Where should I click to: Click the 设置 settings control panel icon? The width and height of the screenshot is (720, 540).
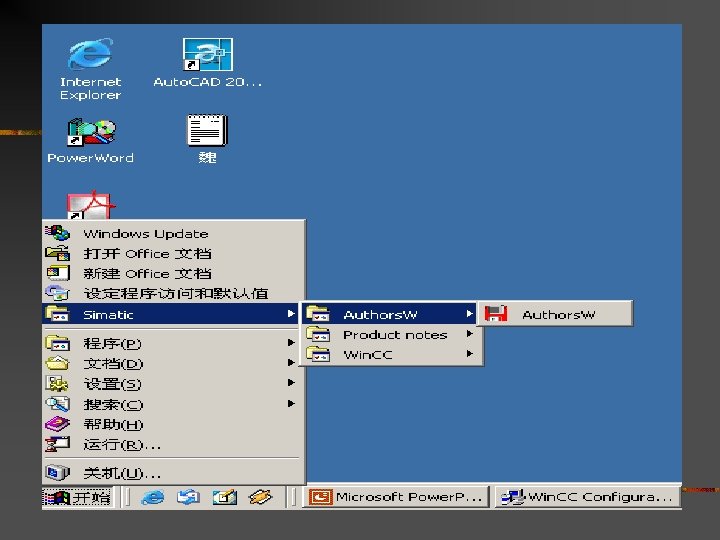pos(57,383)
